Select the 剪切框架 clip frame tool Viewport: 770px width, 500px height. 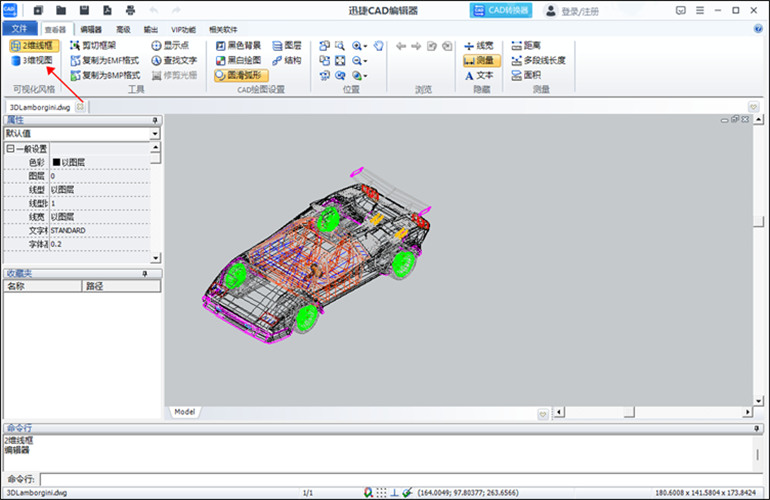click(x=93, y=46)
